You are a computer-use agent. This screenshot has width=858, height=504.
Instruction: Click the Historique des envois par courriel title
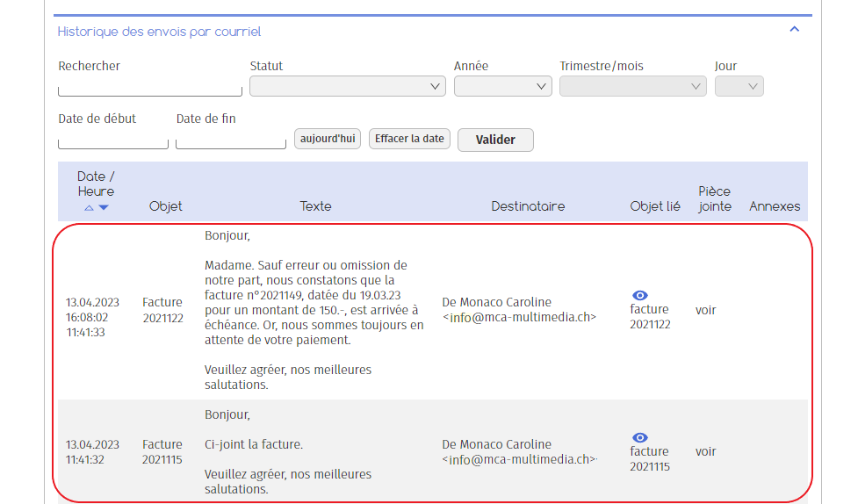click(159, 32)
